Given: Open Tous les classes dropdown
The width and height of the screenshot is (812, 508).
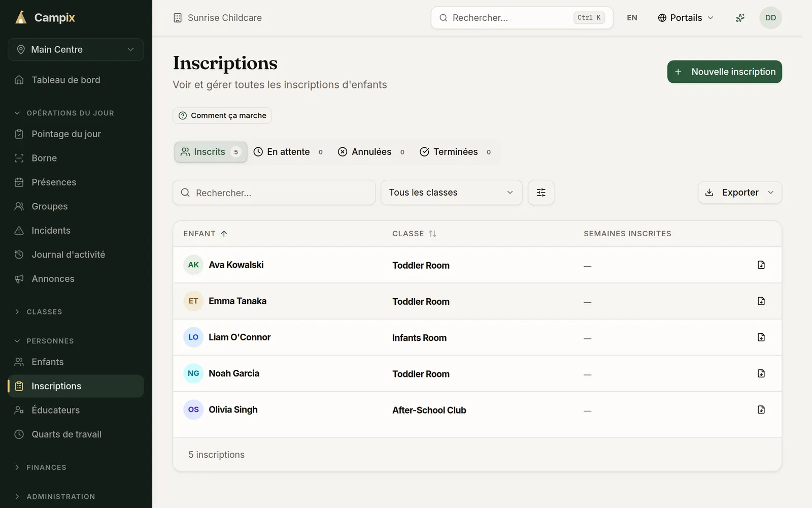Looking at the screenshot, I should [451, 193].
